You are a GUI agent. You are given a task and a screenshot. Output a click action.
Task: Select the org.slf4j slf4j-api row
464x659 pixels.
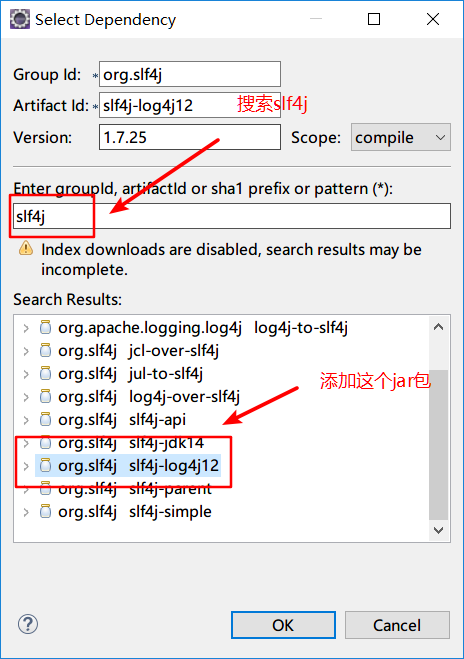tap(122, 419)
